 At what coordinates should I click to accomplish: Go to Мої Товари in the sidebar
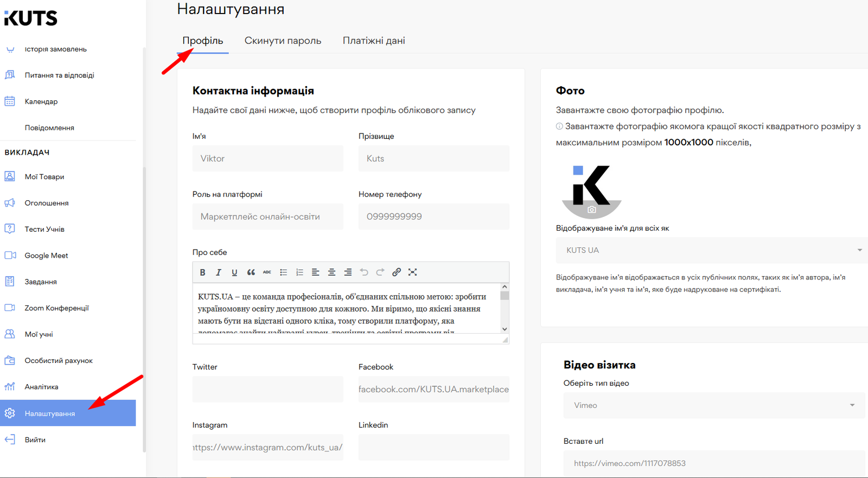pyautogui.click(x=44, y=177)
